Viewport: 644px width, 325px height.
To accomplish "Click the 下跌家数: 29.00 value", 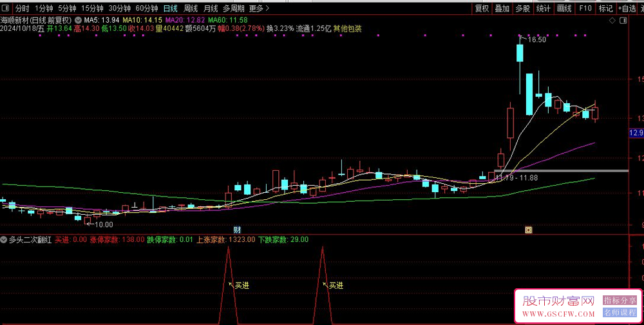I will point(283,240).
